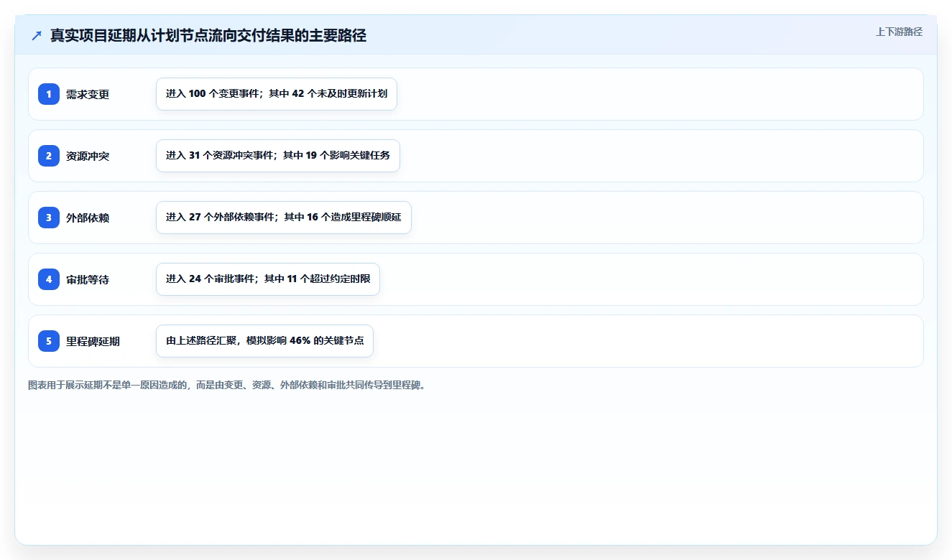Click the arrow icon beside the chart title
This screenshot has height=560, width=952.
click(37, 36)
